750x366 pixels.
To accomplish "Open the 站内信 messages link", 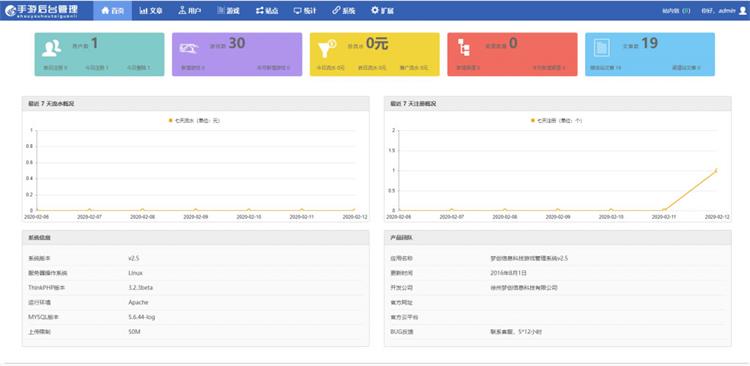I will tap(676, 11).
